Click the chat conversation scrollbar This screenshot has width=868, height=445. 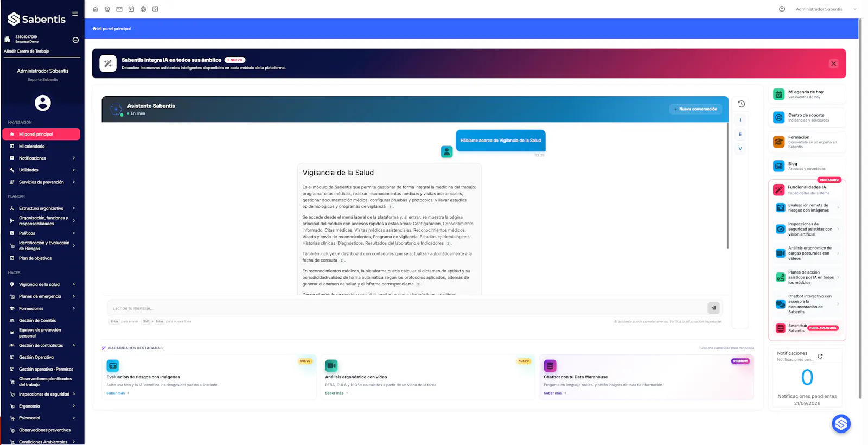coord(727,185)
